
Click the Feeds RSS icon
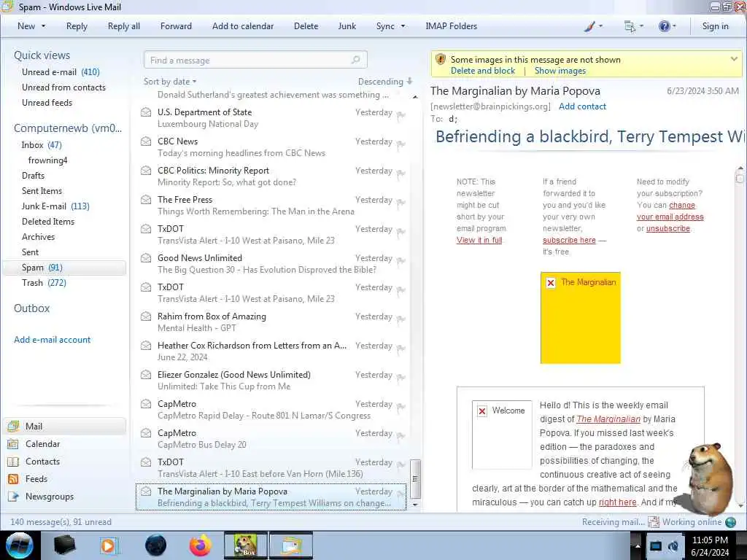(13, 479)
